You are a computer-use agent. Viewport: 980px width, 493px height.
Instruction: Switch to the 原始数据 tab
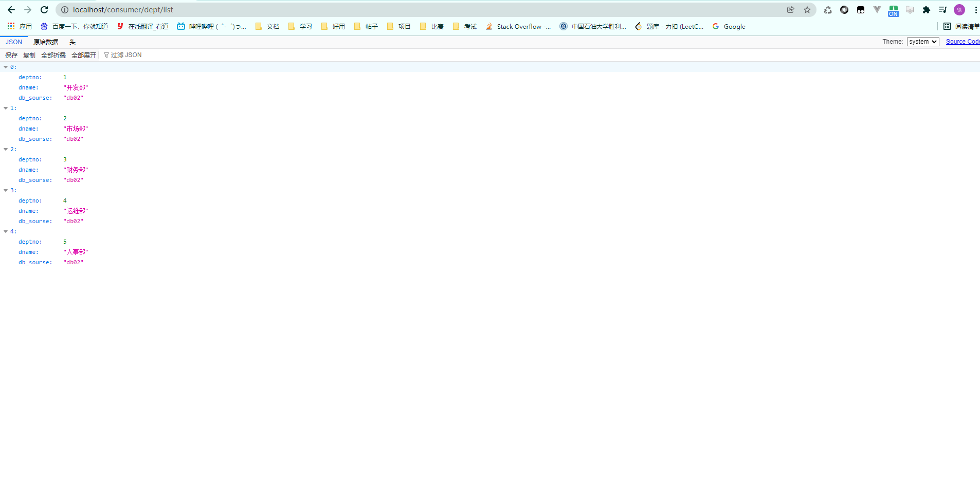pyautogui.click(x=46, y=42)
